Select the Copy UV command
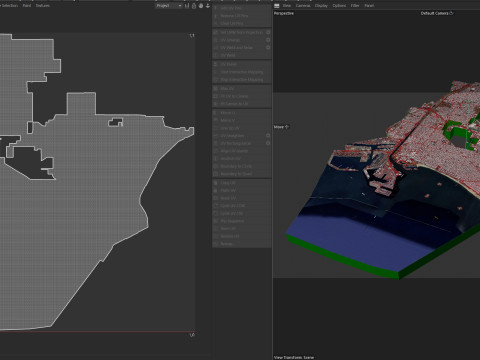This screenshot has width=480, height=360. click(x=242, y=183)
